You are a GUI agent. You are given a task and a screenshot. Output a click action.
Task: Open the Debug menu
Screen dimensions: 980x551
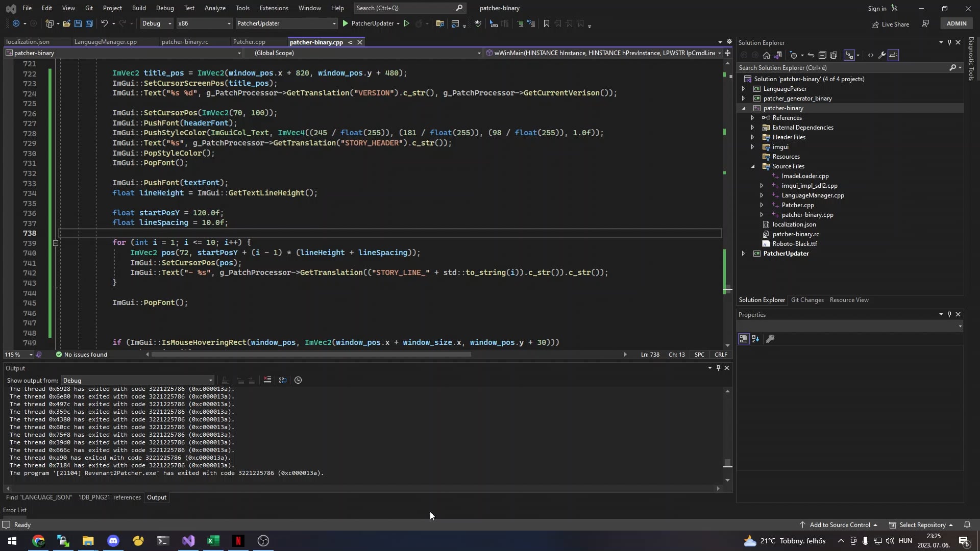pos(165,8)
